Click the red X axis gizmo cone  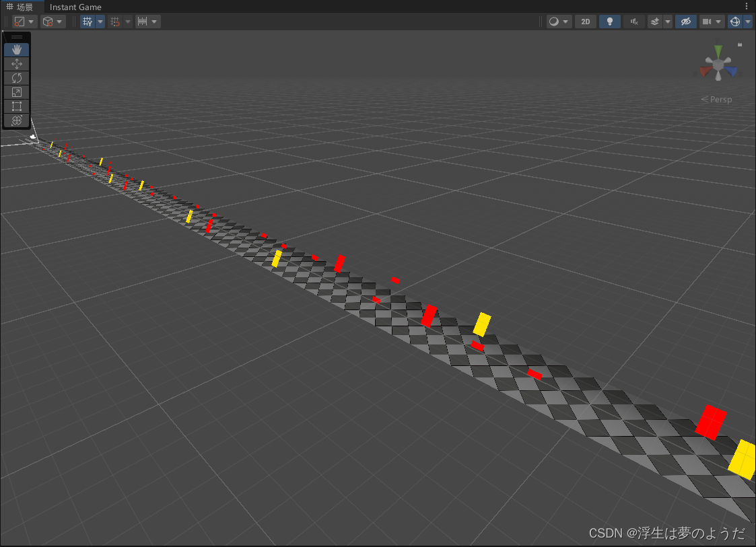tap(706, 71)
